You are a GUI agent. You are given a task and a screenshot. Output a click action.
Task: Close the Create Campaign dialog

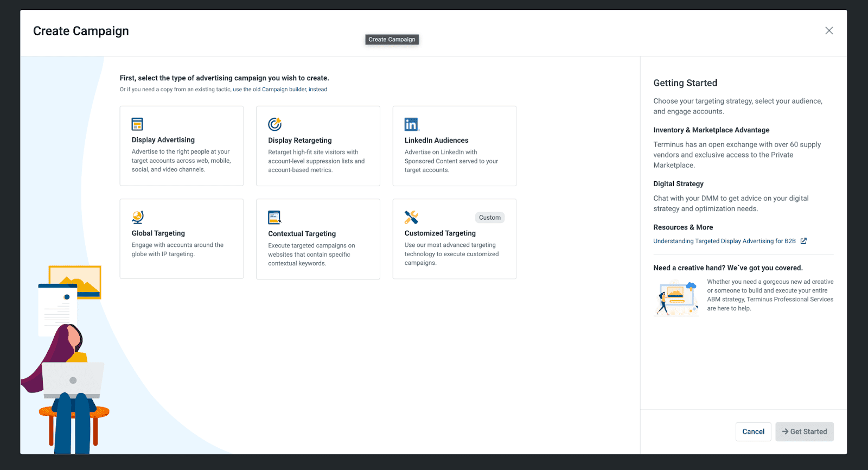click(829, 31)
